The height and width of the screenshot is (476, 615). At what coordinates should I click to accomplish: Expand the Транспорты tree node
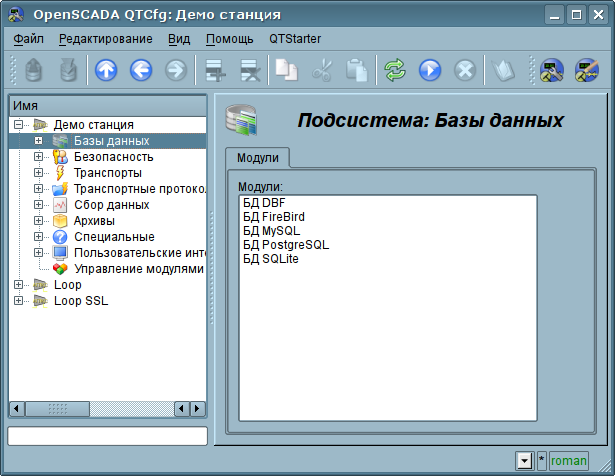pos(38,173)
